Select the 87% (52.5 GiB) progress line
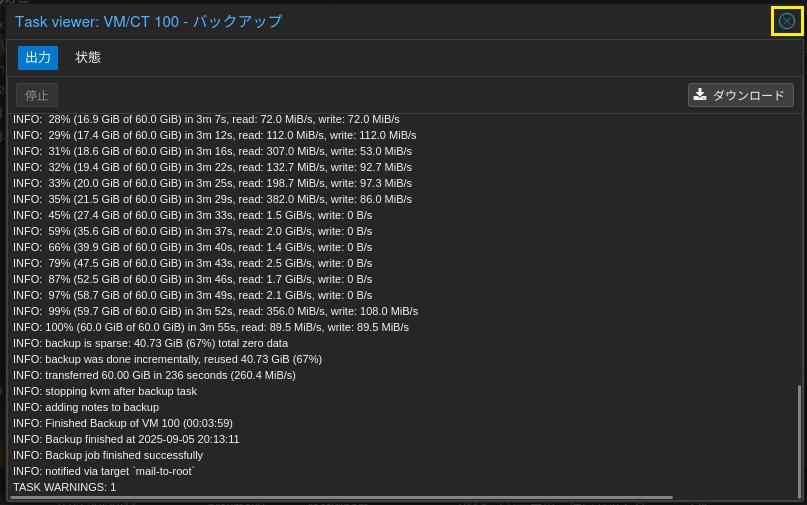Image resolution: width=807 pixels, height=505 pixels. (192, 279)
